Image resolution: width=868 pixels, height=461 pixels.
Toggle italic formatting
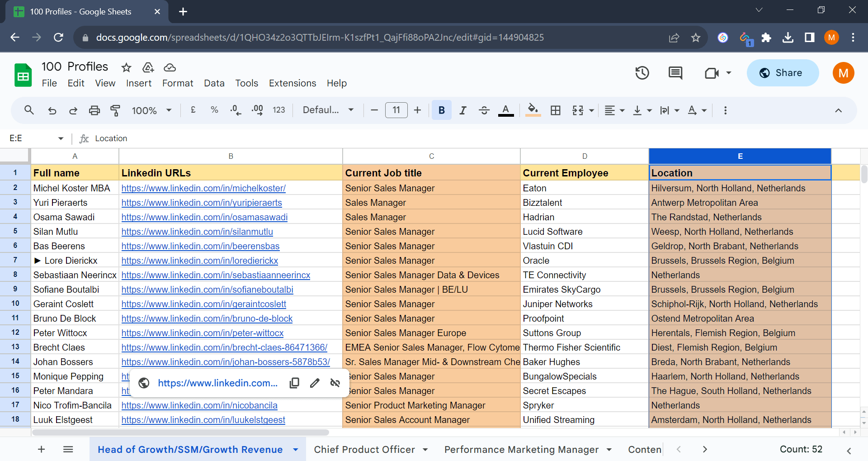click(463, 110)
